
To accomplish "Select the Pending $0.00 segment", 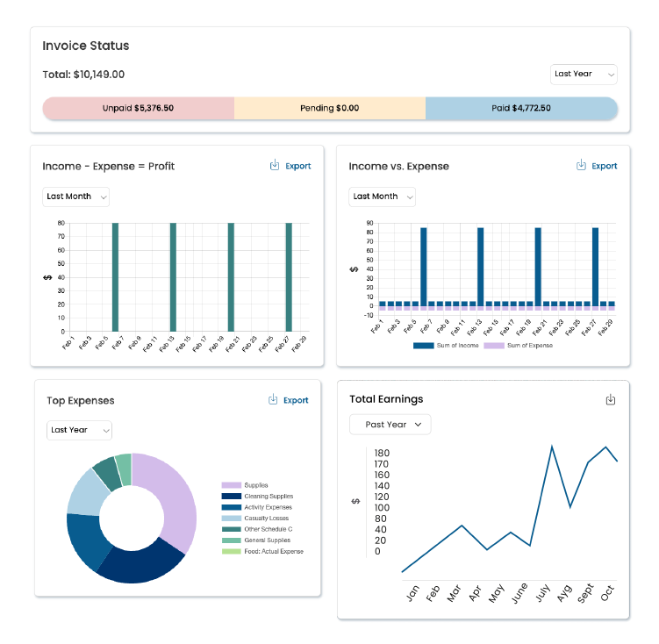I will coord(330,109).
